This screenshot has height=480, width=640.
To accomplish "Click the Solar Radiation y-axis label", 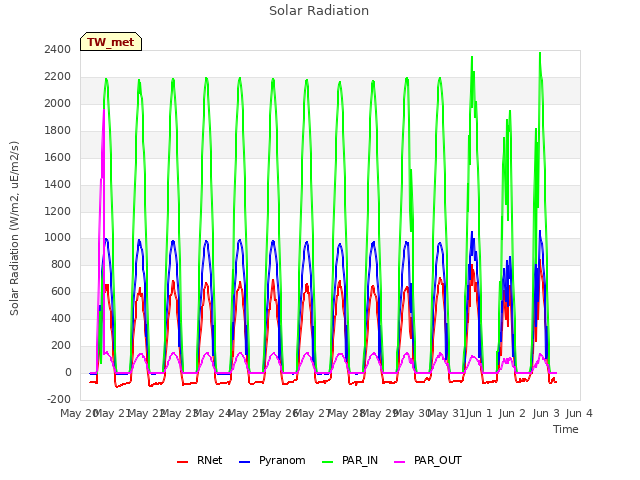I will pos(14,228).
